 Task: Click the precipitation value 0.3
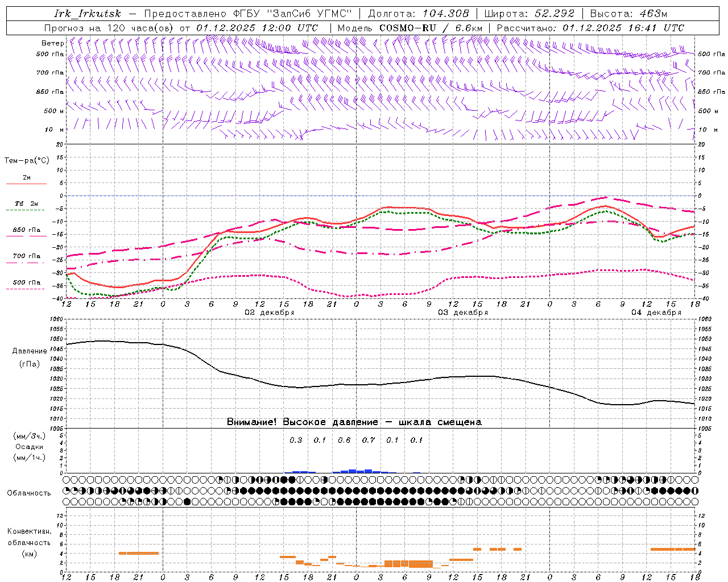pos(296,440)
